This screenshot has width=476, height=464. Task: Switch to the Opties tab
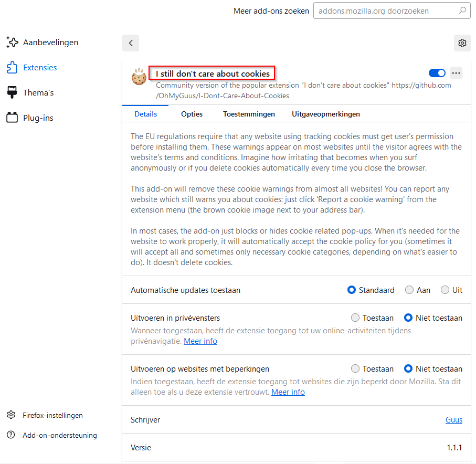[192, 114]
